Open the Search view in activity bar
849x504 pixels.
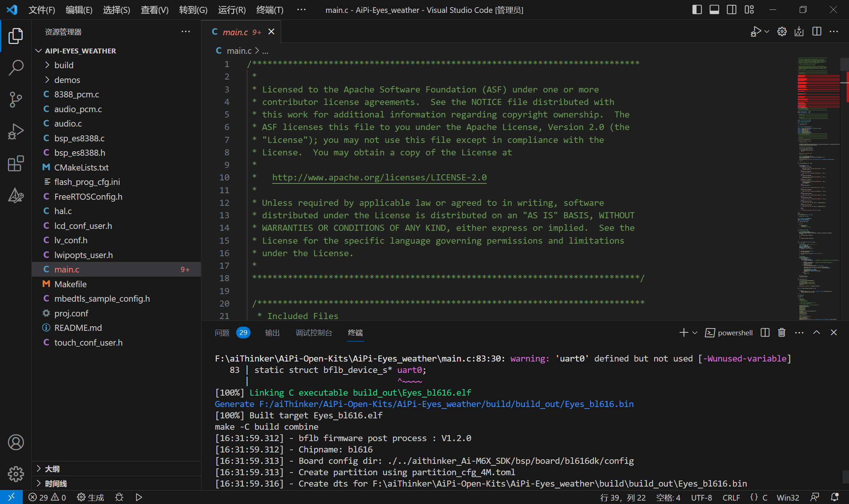click(16, 67)
